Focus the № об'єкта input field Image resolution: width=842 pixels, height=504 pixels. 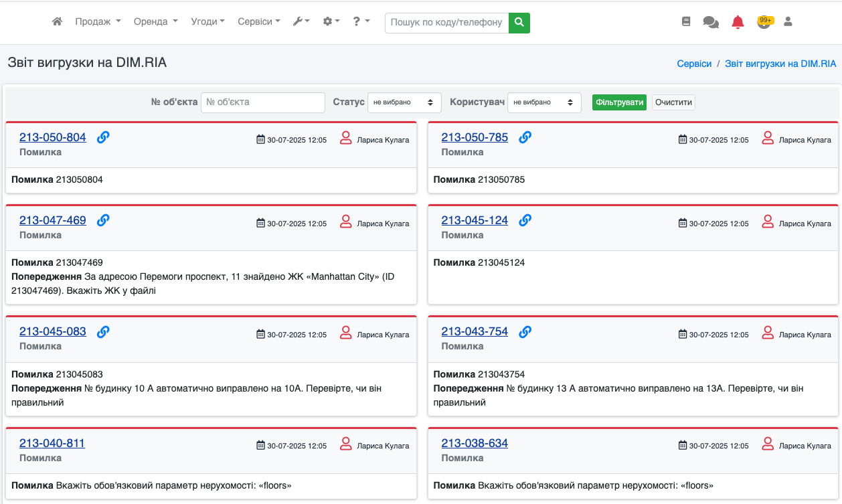point(262,102)
